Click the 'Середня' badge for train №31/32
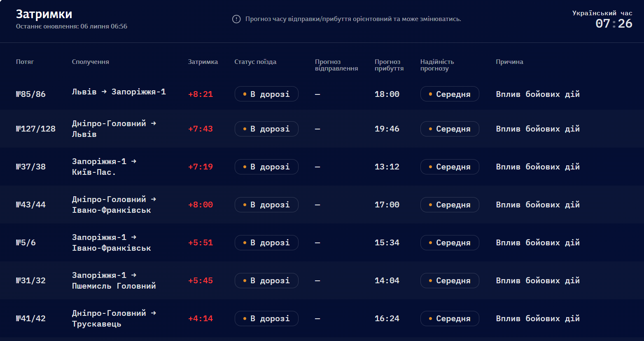Image resolution: width=644 pixels, height=341 pixels. pos(450,280)
